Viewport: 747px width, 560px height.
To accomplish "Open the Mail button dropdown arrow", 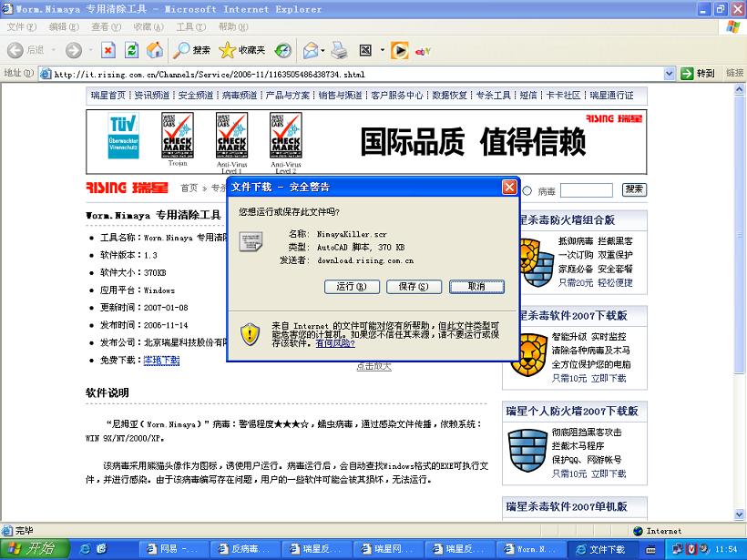I will pyautogui.click(x=323, y=50).
